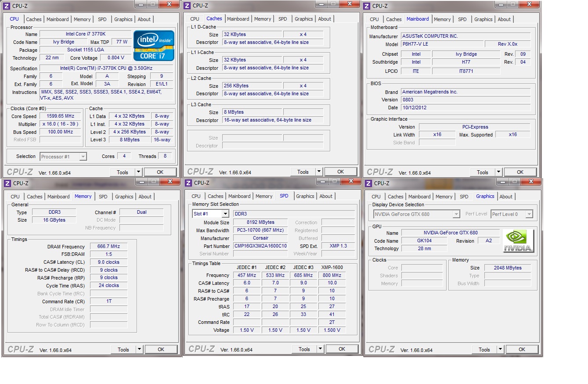Click CPU-Z title icon of the Graphics tab window
Screen dimensions: 588x384
(x=369, y=183)
